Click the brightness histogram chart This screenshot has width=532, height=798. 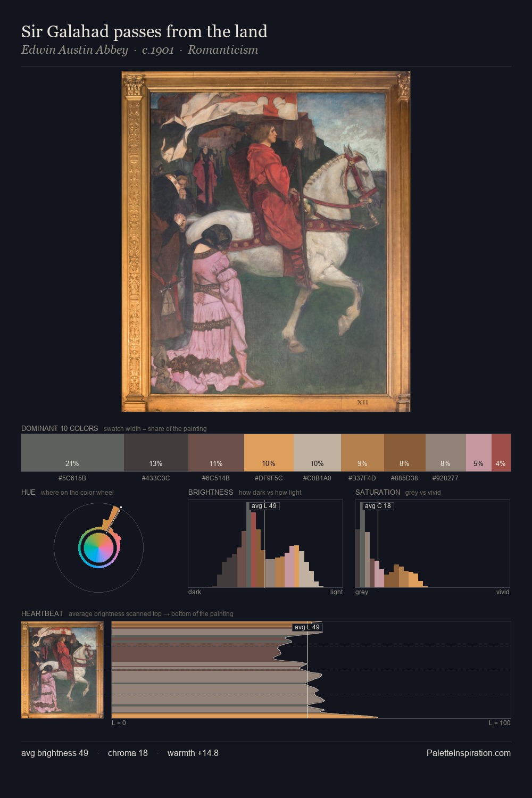[265, 544]
